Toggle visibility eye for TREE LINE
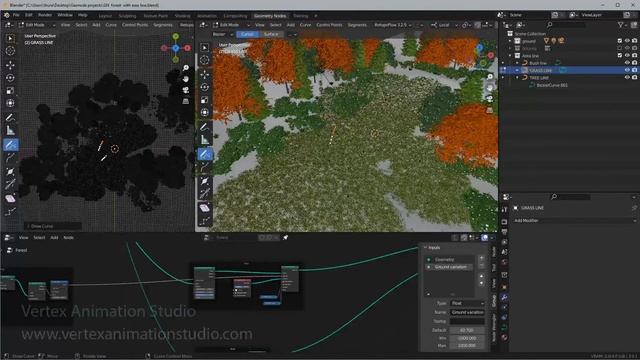The image size is (640, 360). 627,78
